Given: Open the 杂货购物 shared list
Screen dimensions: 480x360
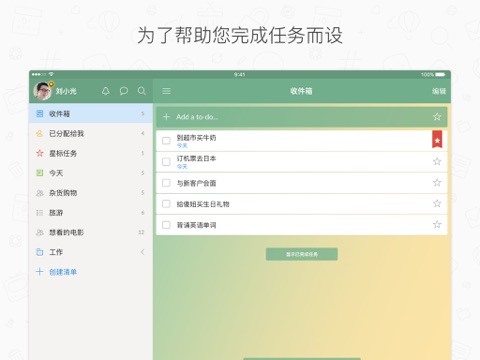Looking at the screenshot, I should click(91, 193).
